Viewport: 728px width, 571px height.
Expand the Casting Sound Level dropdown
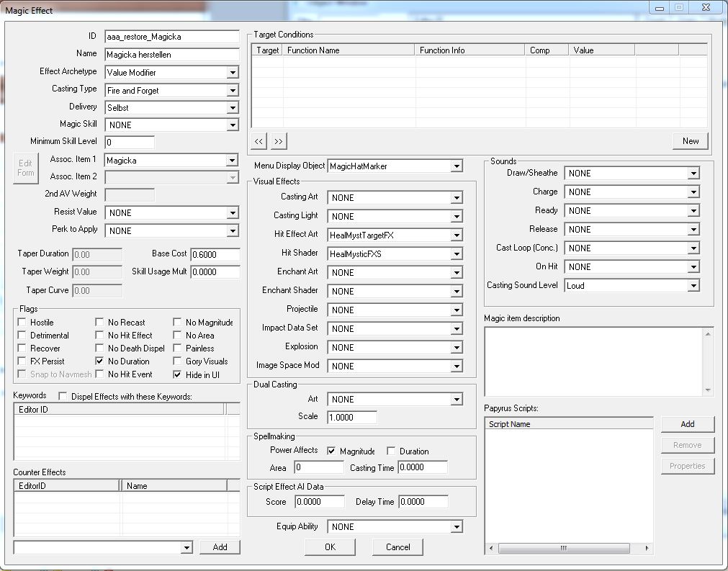(x=693, y=286)
